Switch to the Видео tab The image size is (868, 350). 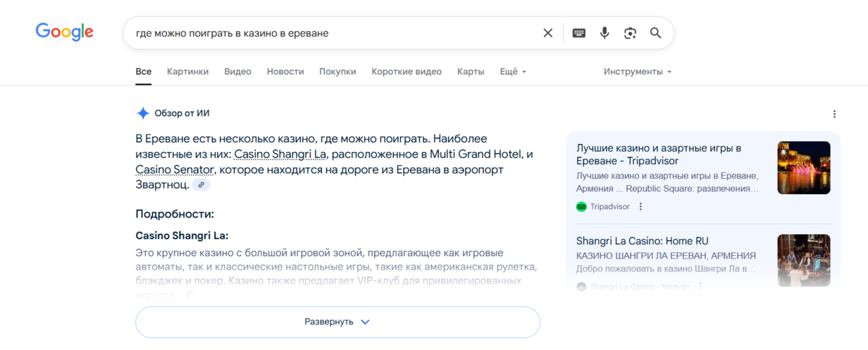tap(238, 72)
